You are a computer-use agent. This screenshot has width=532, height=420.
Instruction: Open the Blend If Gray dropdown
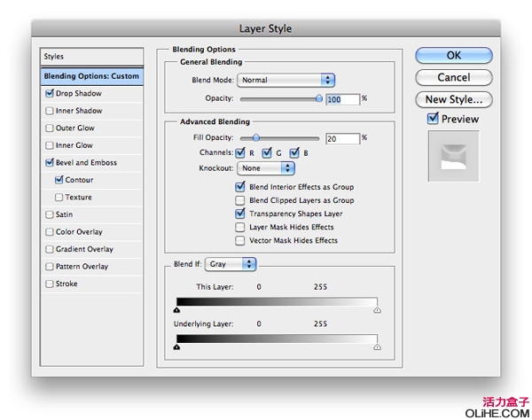tap(231, 264)
